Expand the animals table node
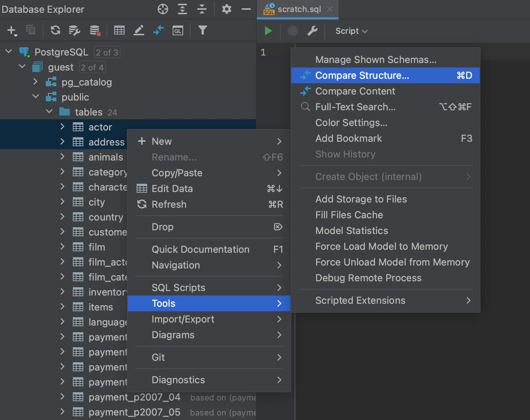The image size is (530, 420). point(63,157)
